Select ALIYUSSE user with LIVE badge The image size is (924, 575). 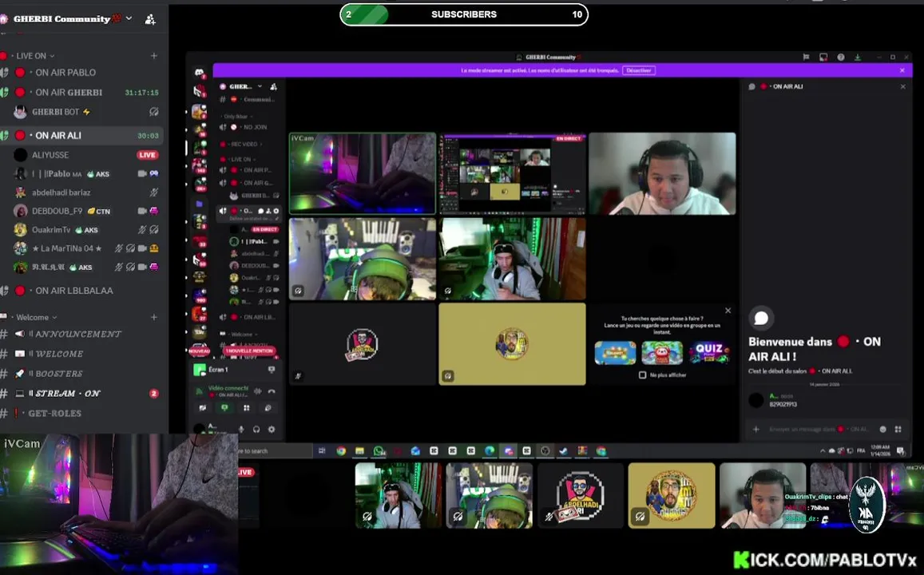(87, 155)
